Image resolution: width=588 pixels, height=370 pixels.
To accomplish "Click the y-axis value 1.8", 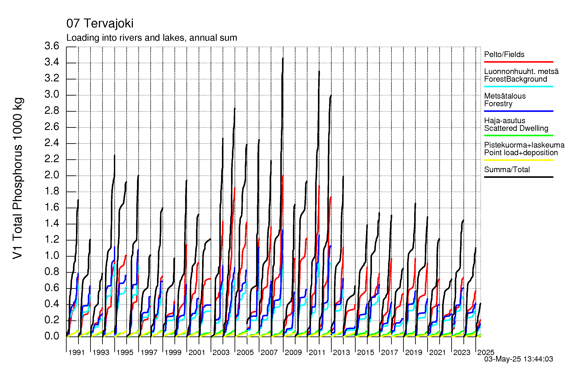I will (x=52, y=191).
